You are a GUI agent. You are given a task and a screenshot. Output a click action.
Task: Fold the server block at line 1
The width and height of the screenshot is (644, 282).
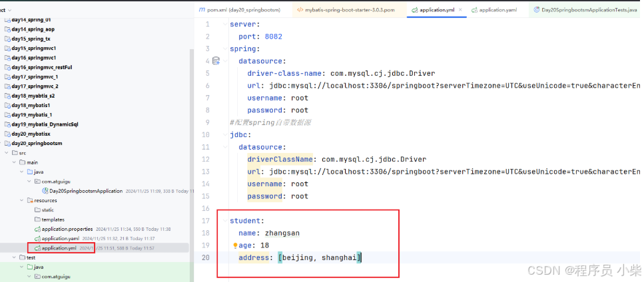click(225, 24)
